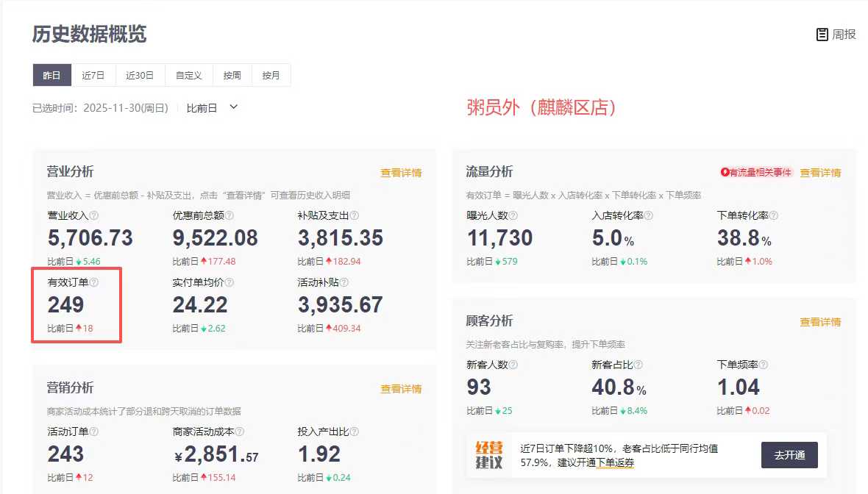
Task: Switch to 近7日 tab
Action: coord(93,75)
